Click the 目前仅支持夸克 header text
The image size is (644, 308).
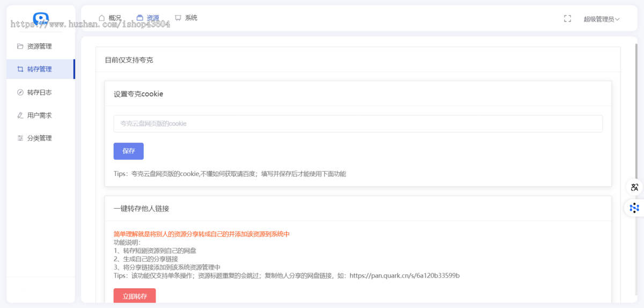point(129,60)
